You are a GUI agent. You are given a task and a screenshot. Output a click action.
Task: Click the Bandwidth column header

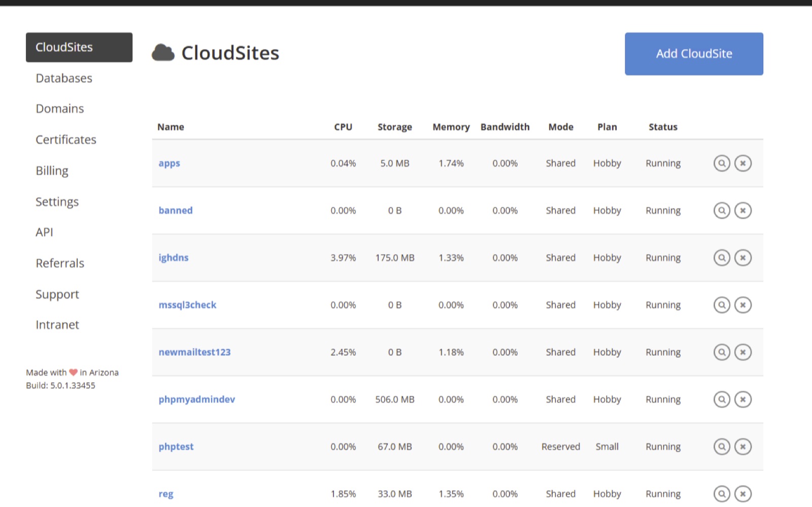pyautogui.click(x=505, y=127)
